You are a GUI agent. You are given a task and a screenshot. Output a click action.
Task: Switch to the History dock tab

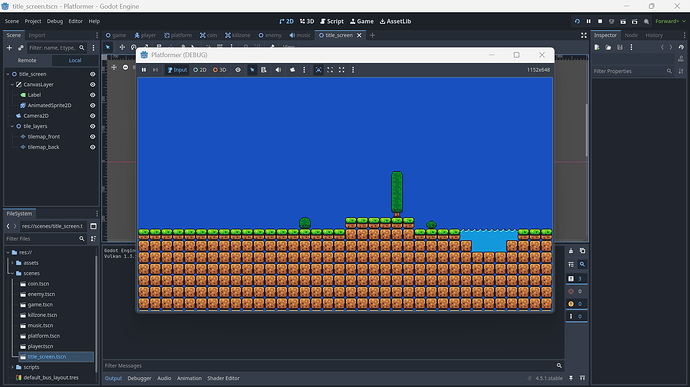pyautogui.click(x=654, y=35)
